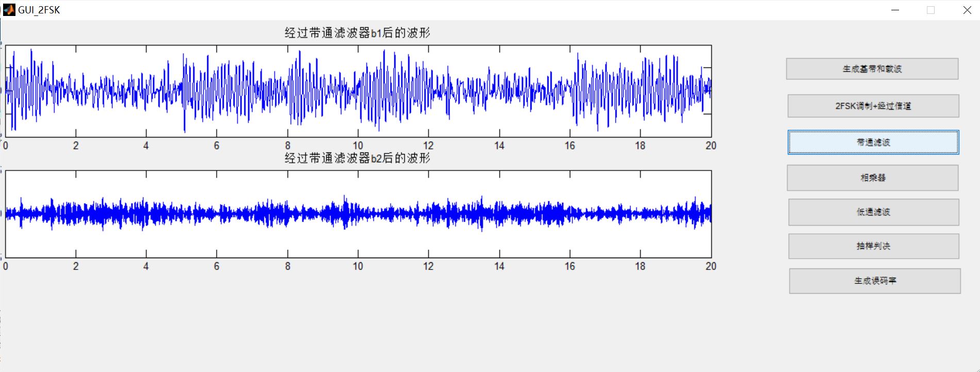Screen dimensions: 980x372
Task: Start the 低通滤波 low-pass filter
Action: (874, 212)
